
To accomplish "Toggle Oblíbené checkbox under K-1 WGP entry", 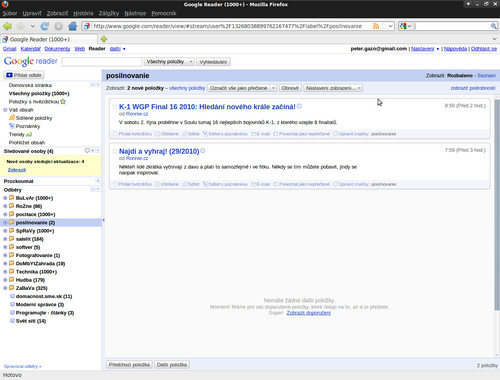I will point(167,134).
